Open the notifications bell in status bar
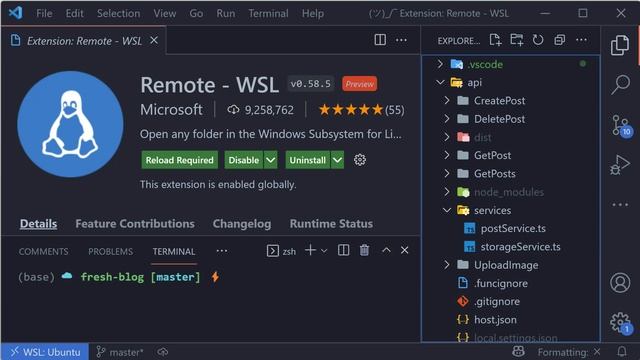Image resolution: width=640 pixels, height=360 pixels. [x=622, y=351]
